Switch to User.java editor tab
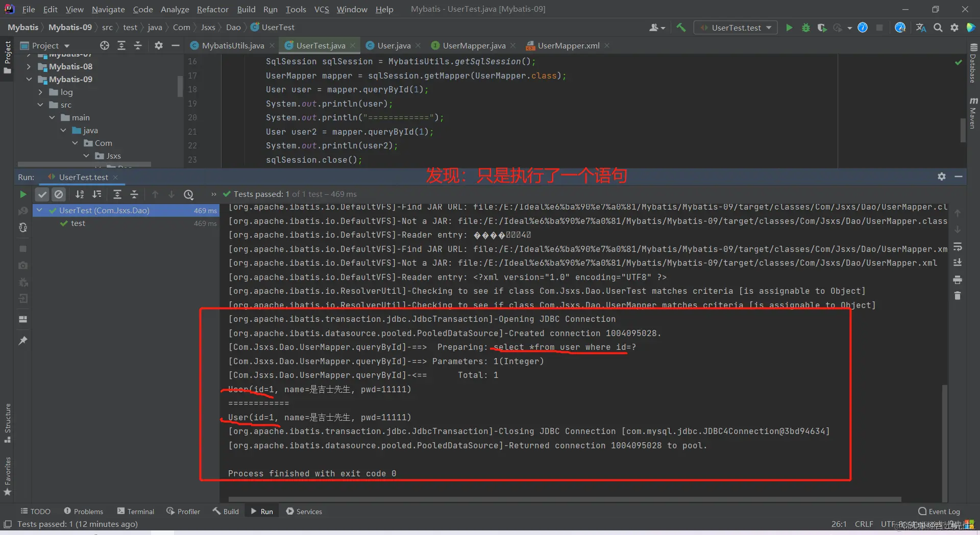Screen dimensions: 980x535 (394, 45)
